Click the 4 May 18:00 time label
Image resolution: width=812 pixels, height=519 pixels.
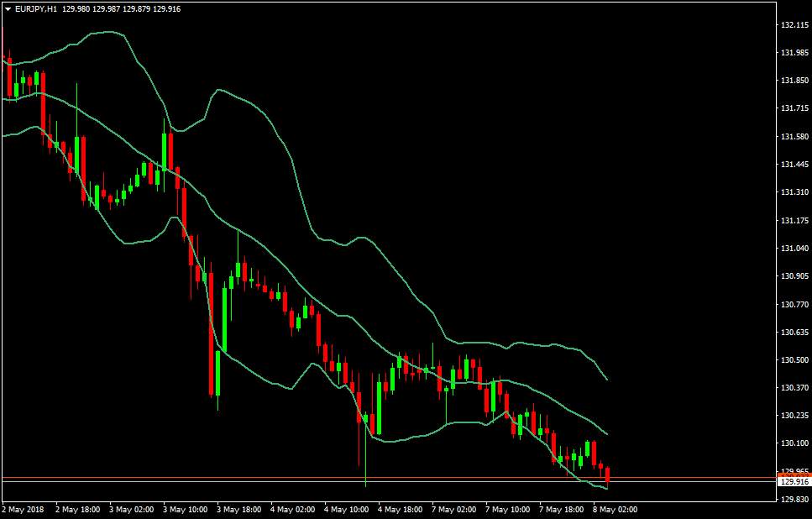[x=401, y=510]
